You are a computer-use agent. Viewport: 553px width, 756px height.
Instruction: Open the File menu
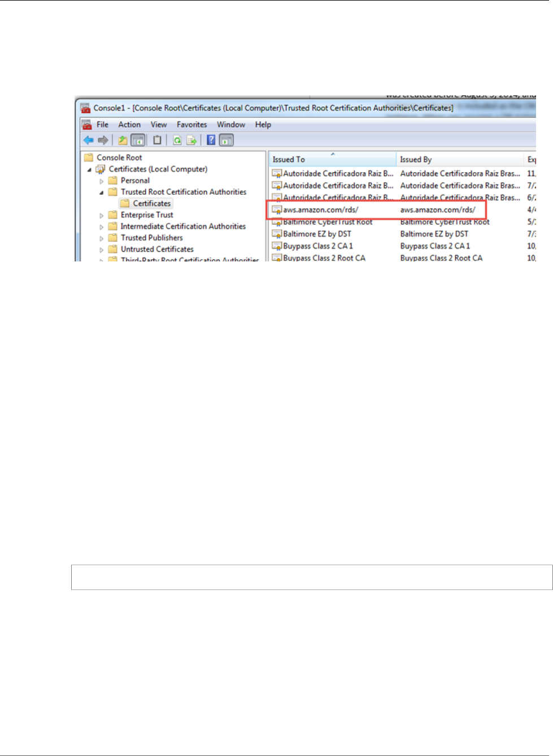point(102,124)
